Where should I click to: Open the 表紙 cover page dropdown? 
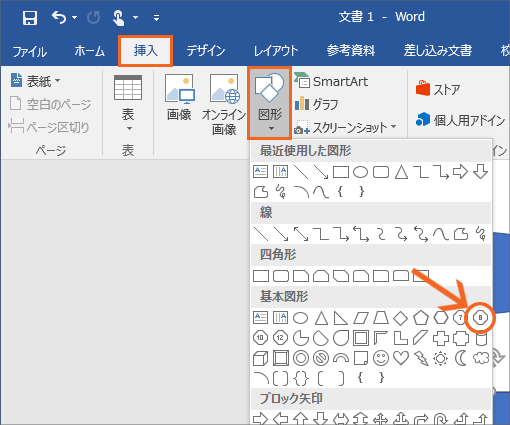36,81
